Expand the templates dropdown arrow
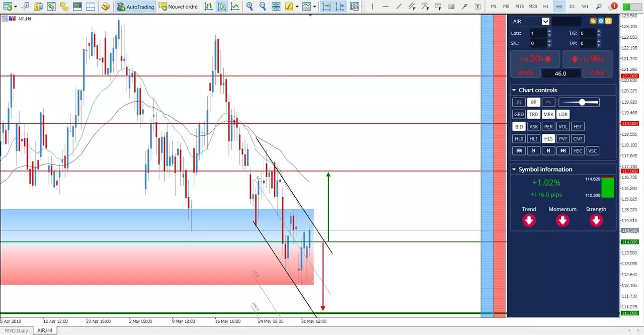 pyautogui.click(x=315, y=7)
